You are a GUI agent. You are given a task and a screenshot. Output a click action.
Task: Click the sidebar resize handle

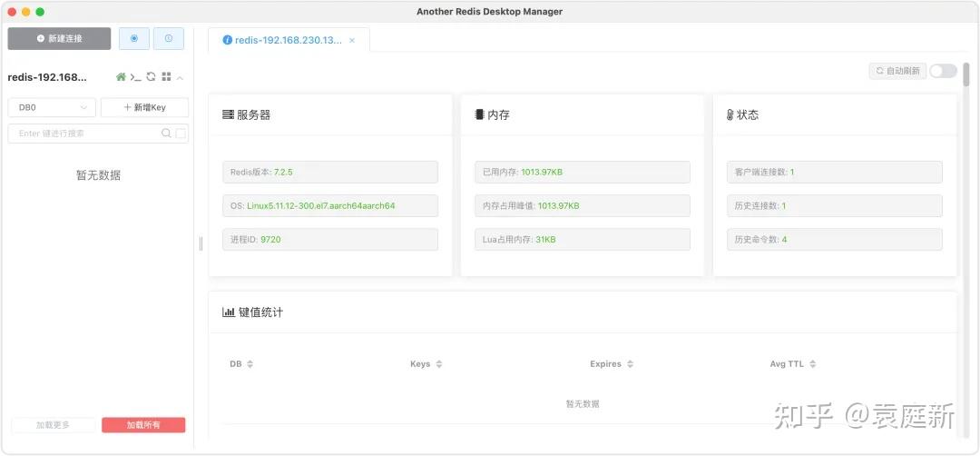click(201, 244)
